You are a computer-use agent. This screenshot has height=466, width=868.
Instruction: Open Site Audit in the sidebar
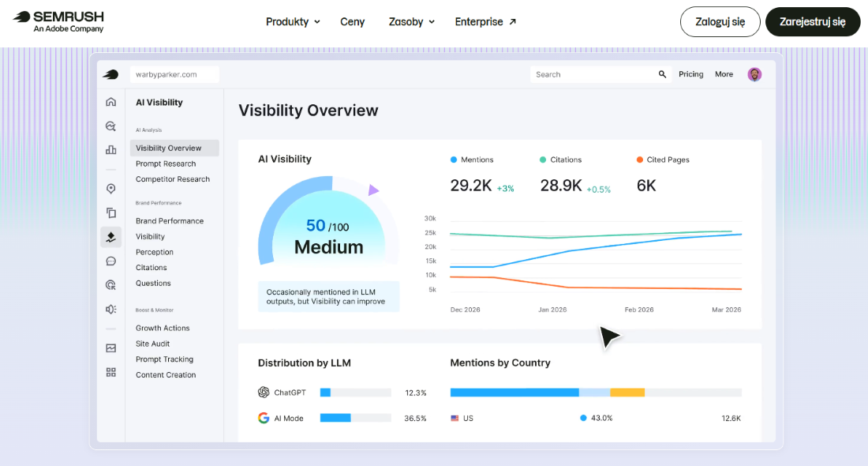coord(153,344)
